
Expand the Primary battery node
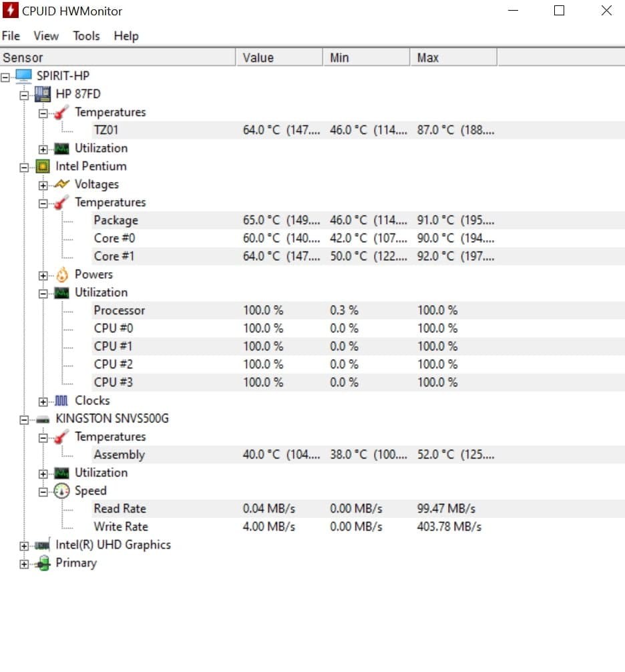click(24, 564)
